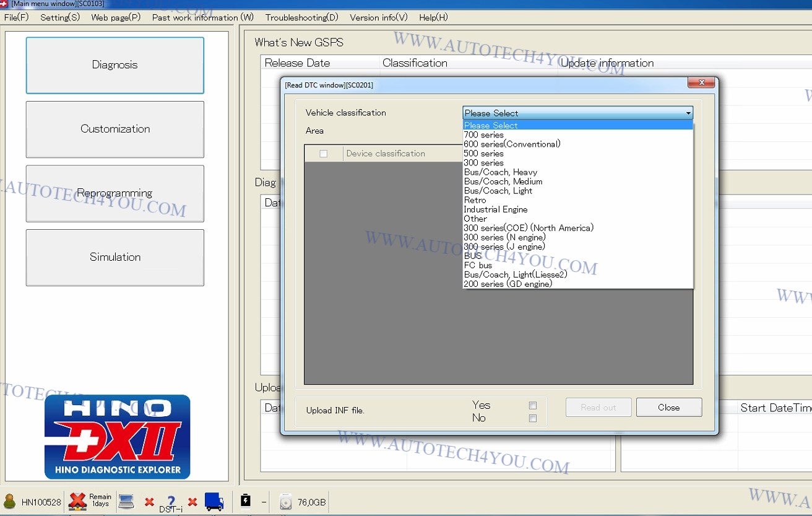Click the battery charging status icon
Screen dimensions: 812x516
click(x=246, y=501)
